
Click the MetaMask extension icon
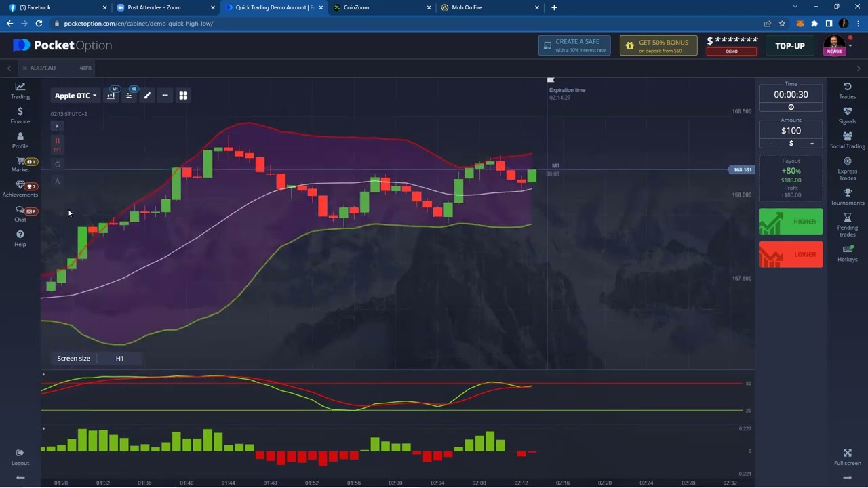tap(800, 24)
